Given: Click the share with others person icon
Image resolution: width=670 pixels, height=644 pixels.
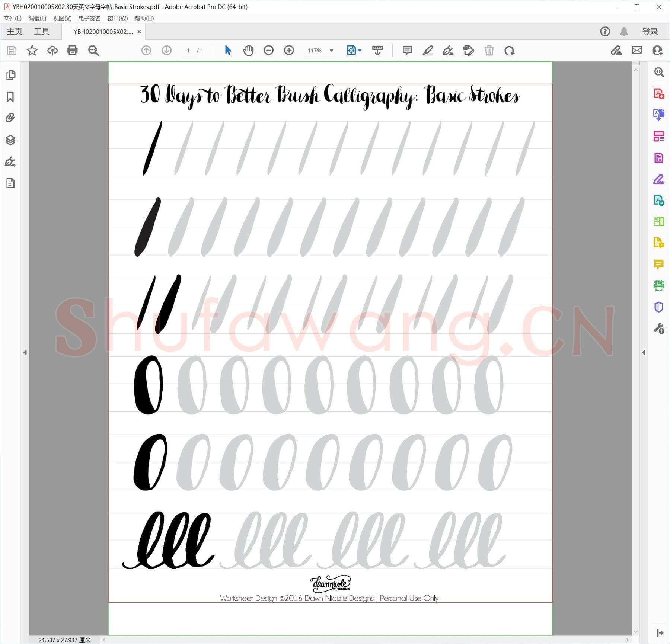Looking at the screenshot, I should 657,50.
